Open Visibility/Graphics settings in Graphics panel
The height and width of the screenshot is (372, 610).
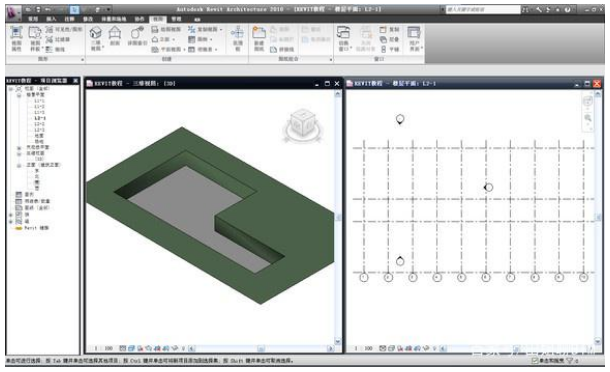64,29
